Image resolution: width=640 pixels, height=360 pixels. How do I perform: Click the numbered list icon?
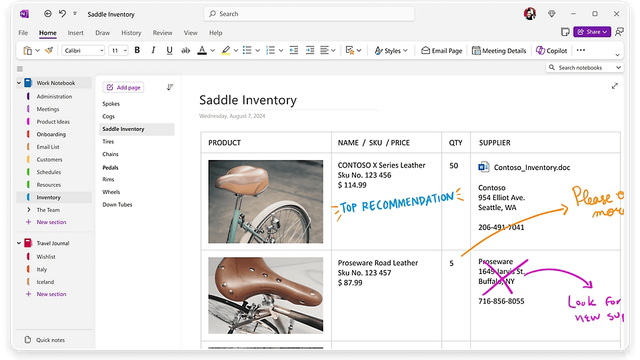click(270, 50)
